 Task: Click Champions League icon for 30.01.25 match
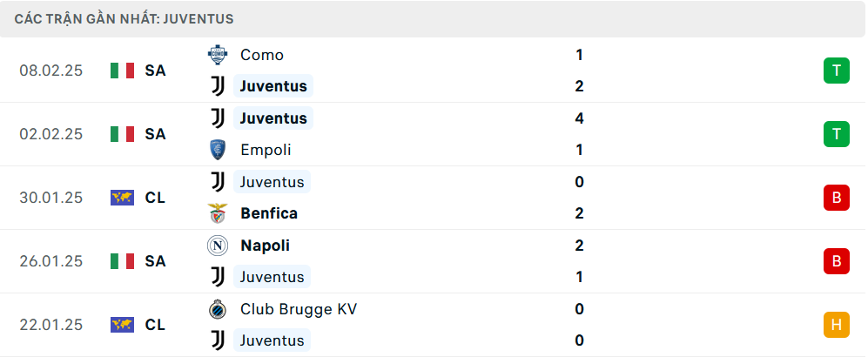122,198
